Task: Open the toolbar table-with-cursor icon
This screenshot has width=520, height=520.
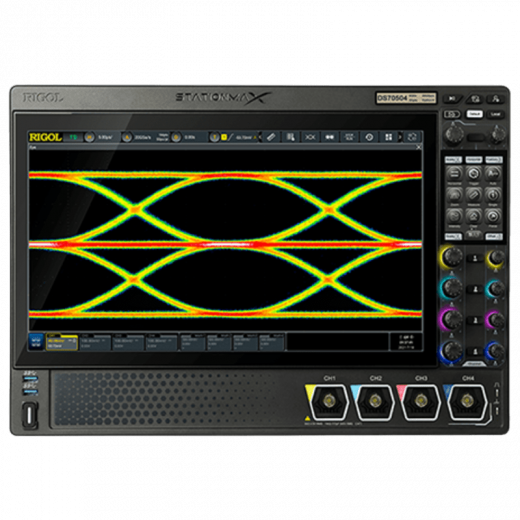Action: pyautogui.click(x=291, y=137)
